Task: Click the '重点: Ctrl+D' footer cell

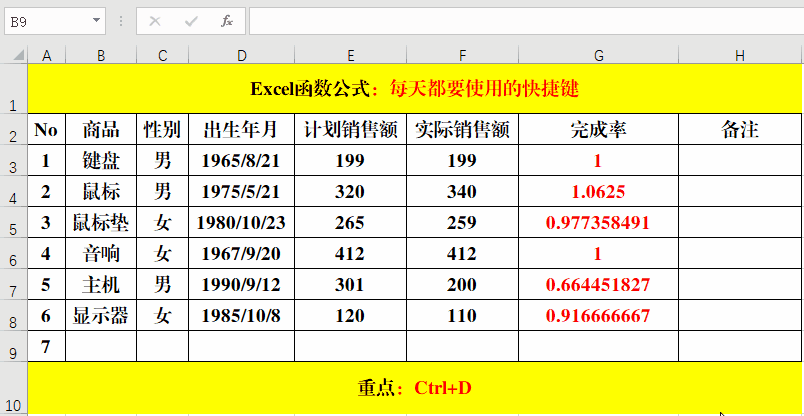Action: pos(414,388)
